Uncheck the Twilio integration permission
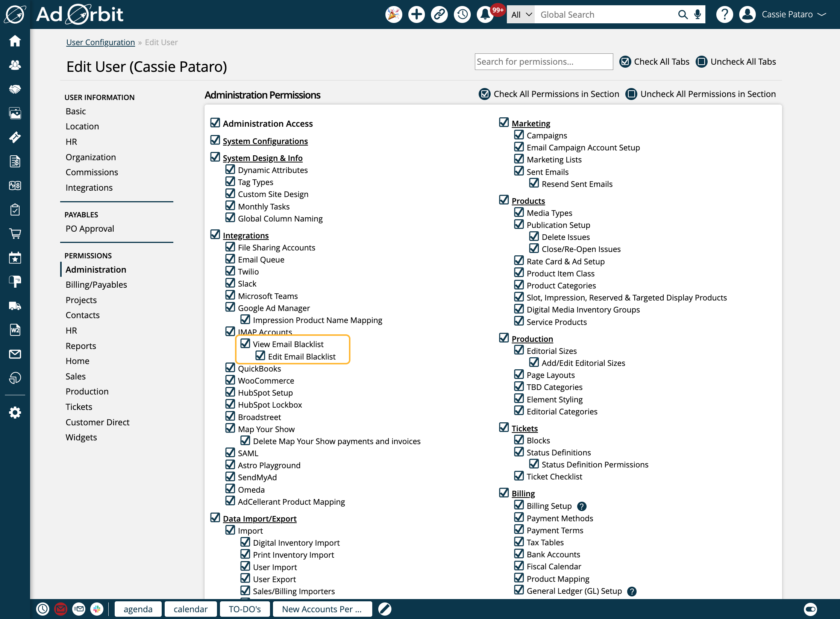This screenshot has width=840, height=619. 230,271
